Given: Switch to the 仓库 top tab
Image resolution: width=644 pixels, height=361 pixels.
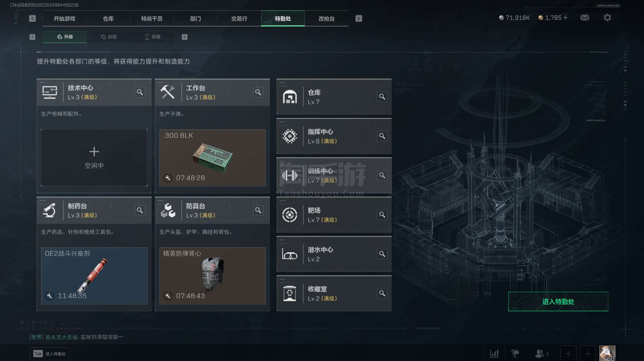Looking at the screenshot, I should 108,18.
